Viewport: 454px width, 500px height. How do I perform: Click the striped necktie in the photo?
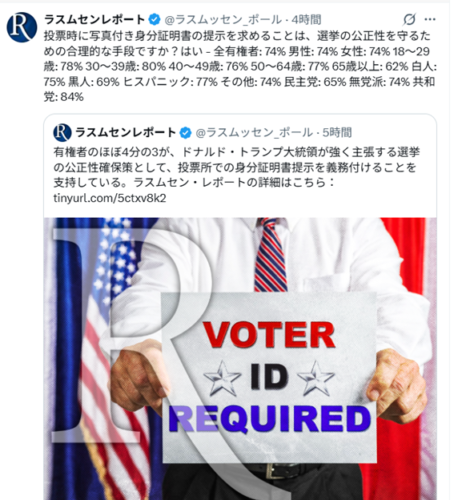click(x=269, y=255)
